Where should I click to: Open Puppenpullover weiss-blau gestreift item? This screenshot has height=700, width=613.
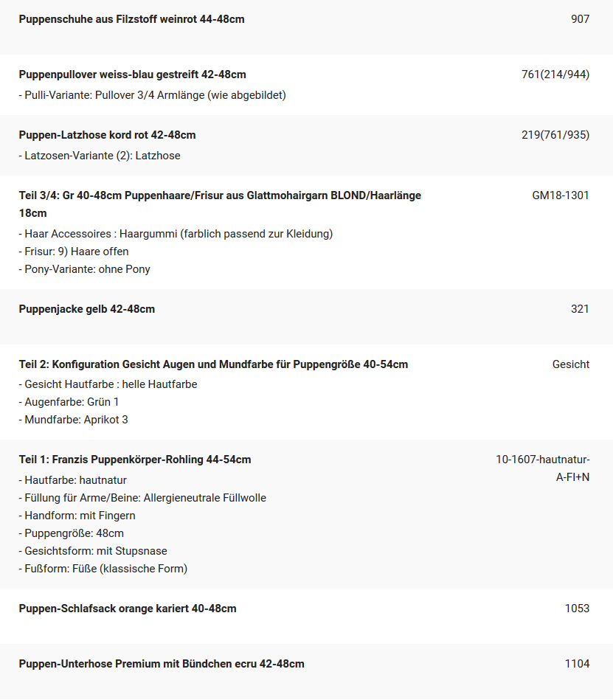132,74
